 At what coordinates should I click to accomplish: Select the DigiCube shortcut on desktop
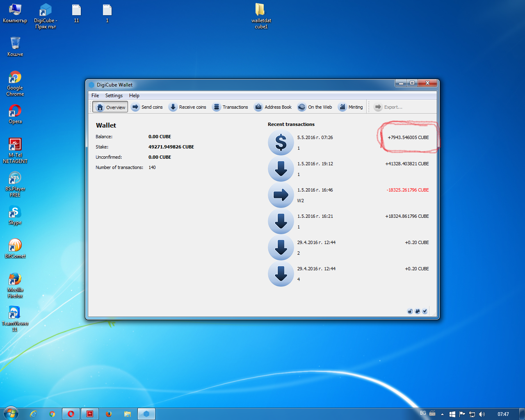pyautogui.click(x=46, y=16)
